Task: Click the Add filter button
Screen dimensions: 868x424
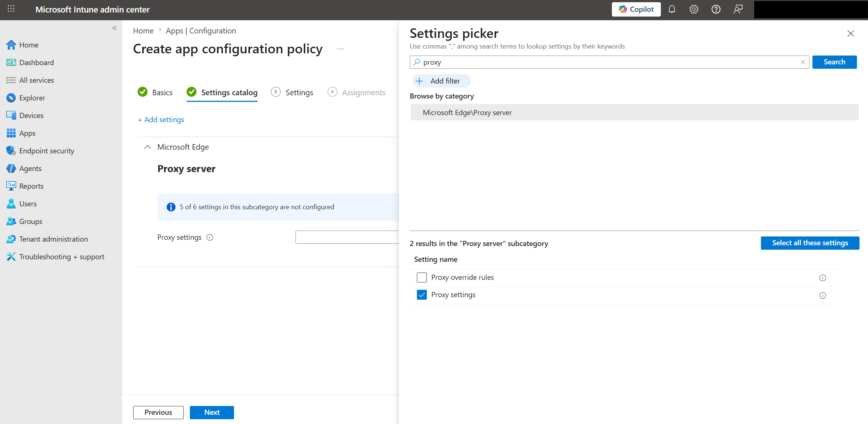Action: click(442, 81)
